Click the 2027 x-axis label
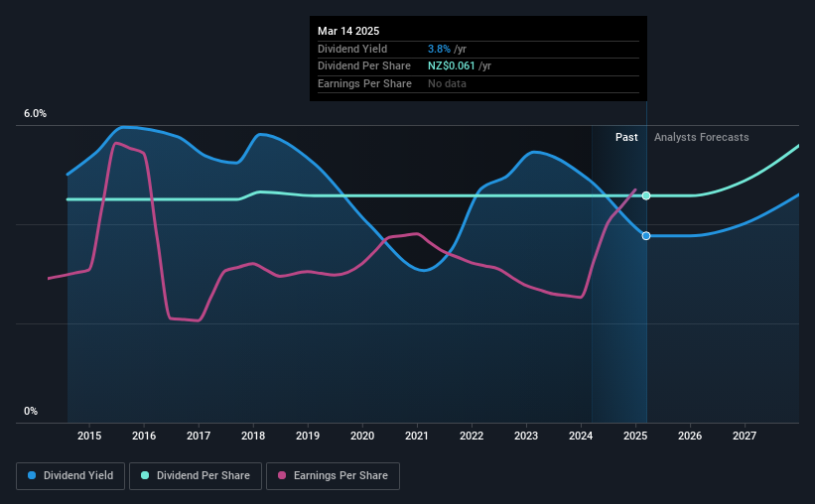 click(745, 436)
